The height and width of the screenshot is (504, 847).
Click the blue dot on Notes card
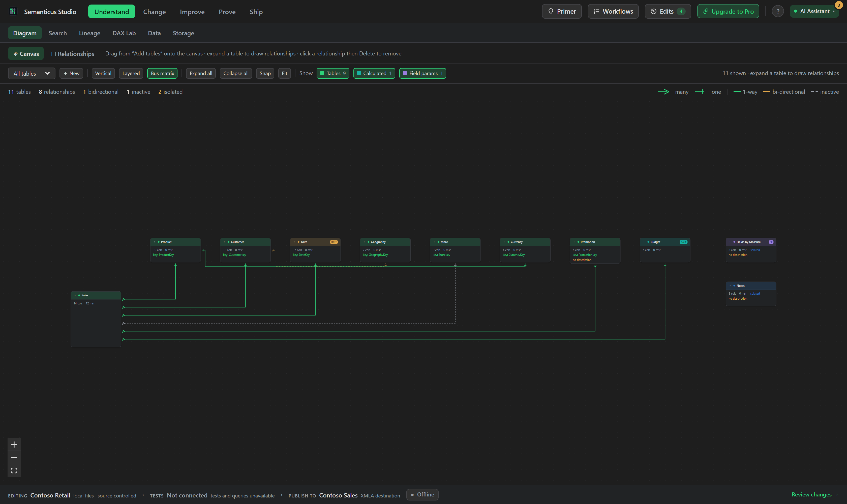click(734, 286)
